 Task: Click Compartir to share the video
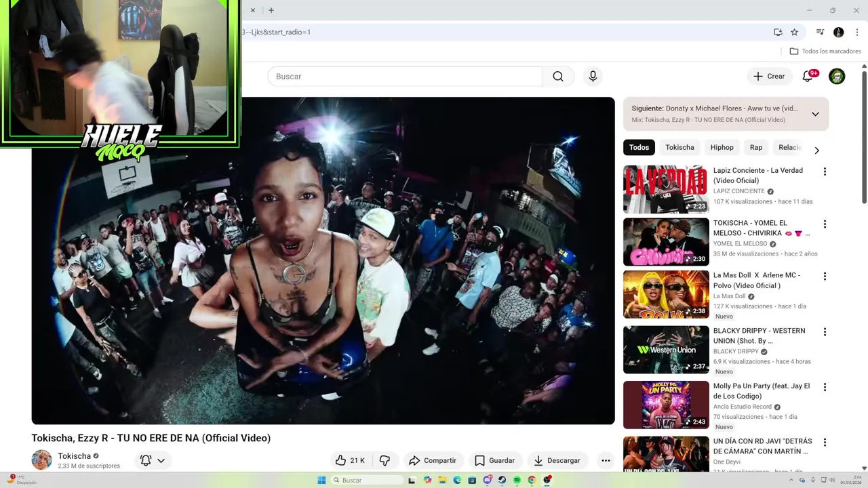click(x=433, y=460)
